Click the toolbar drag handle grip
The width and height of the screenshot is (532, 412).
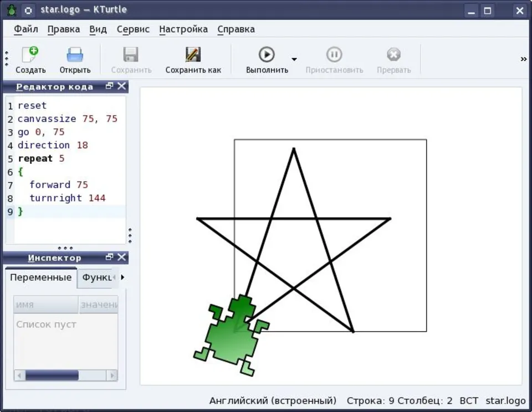coord(7,58)
